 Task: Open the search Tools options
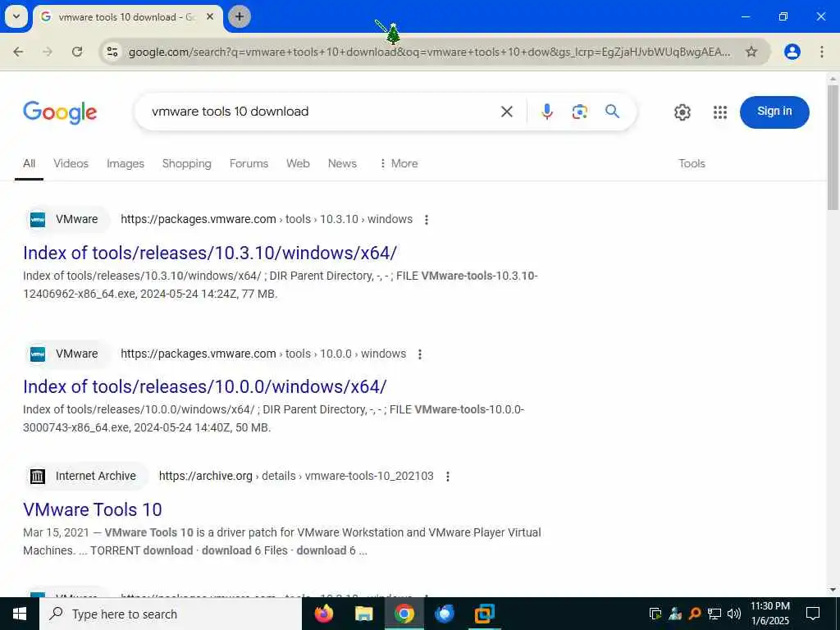[692, 163]
